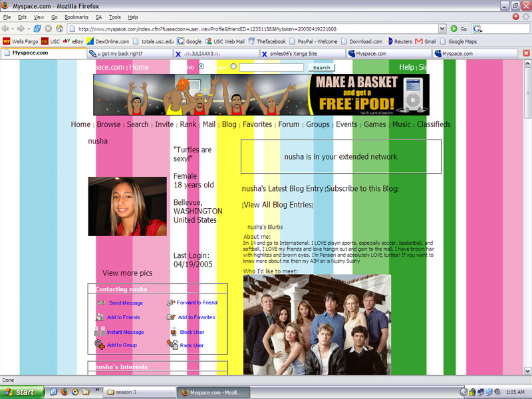
Task: Click the Forward to Friend icon
Action: coord(171,303)
